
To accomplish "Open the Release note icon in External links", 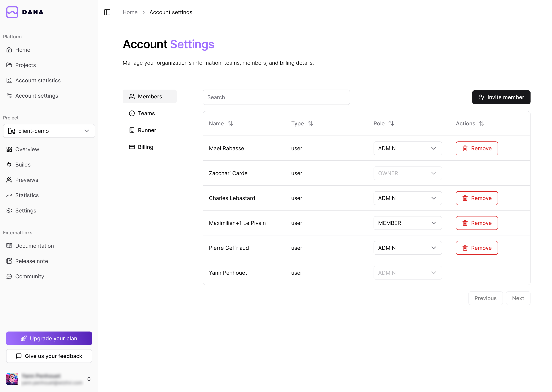I will pos(9,261).
